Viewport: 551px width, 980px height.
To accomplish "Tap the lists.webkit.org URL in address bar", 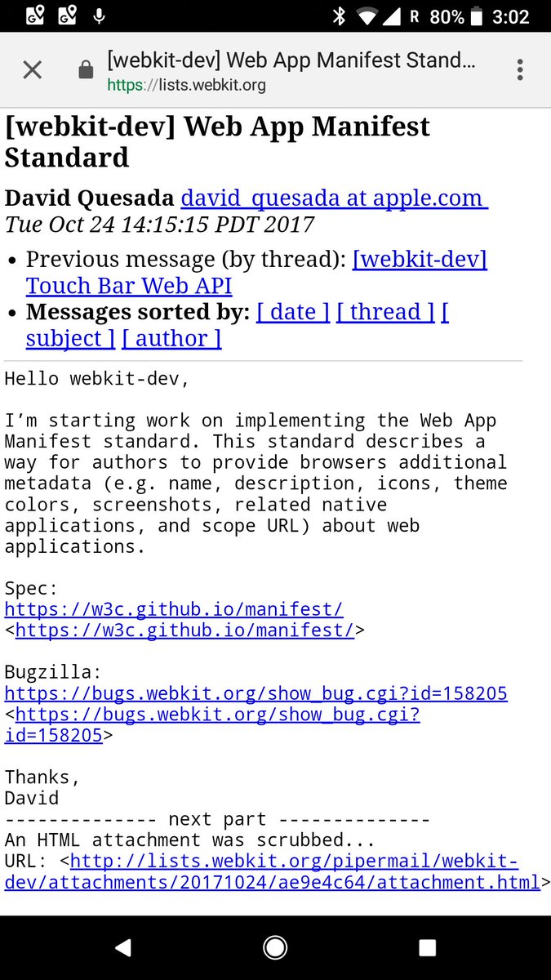I will 186,85.
